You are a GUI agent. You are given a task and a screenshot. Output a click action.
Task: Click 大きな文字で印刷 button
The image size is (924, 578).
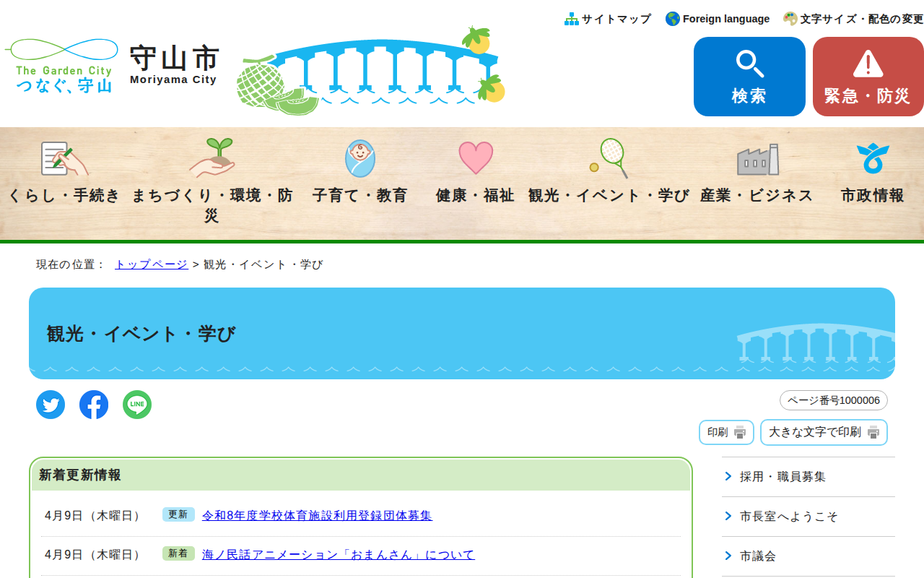click(824, 432)
